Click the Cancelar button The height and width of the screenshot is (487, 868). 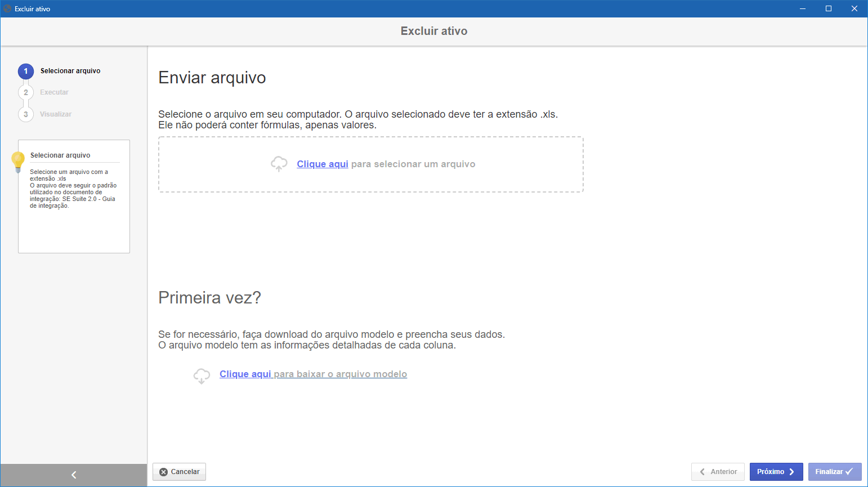coord(180,472)
